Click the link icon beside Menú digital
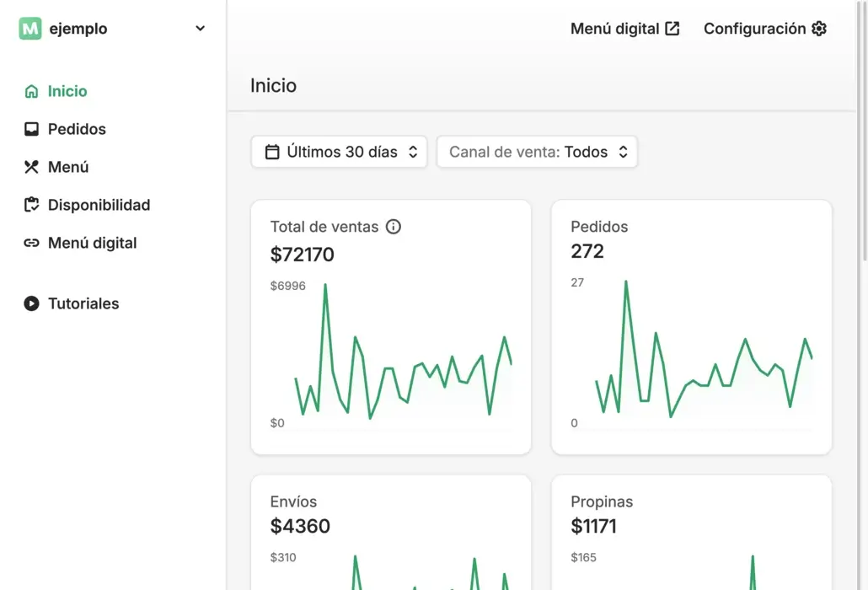 31,243
